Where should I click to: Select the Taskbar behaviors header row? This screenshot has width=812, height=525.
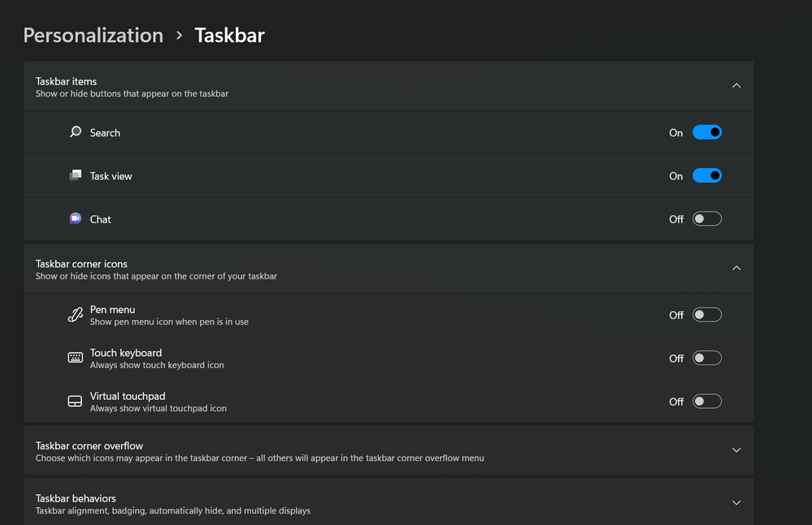(389, 502)
